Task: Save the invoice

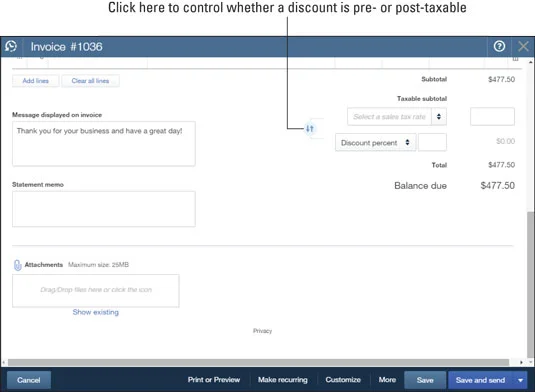Action: [x=425, y=380]
